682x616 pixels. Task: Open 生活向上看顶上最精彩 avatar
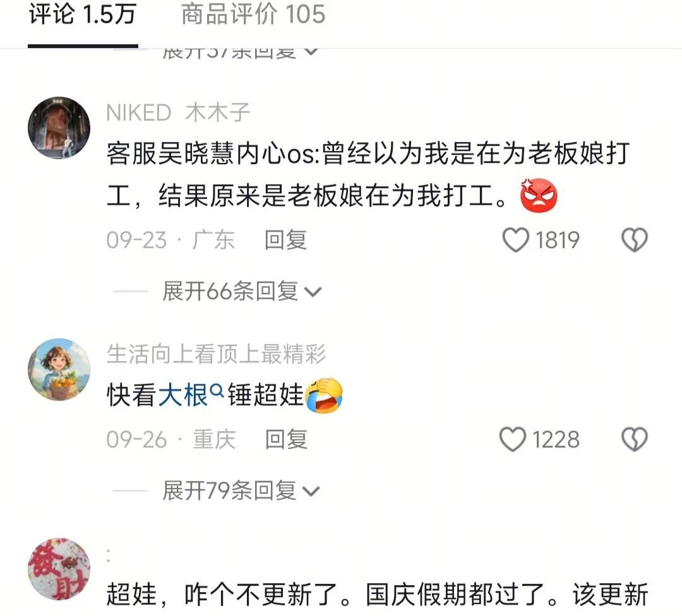pos(59,369)
